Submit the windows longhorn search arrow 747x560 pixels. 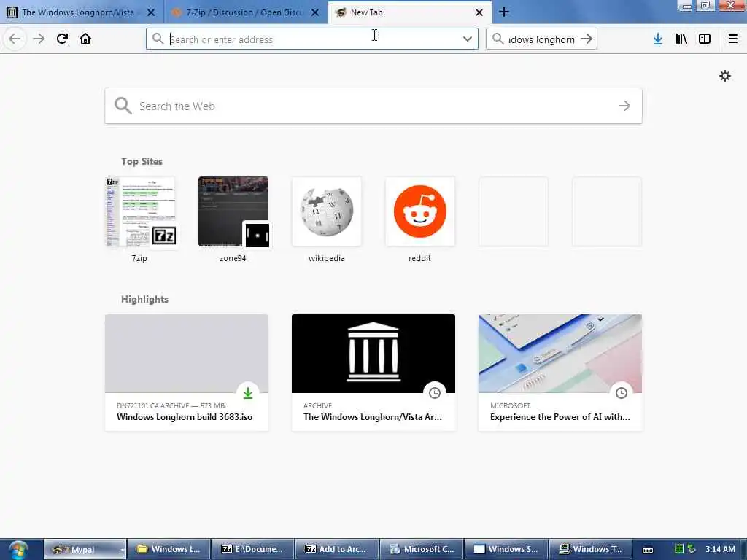(x=587, y=39)
